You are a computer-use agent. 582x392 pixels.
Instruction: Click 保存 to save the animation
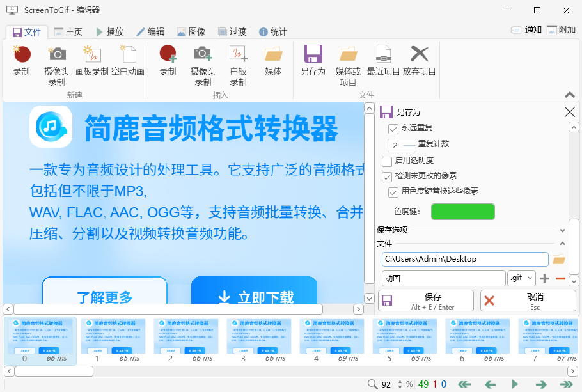pyautogui.click(x=425, y=301)
